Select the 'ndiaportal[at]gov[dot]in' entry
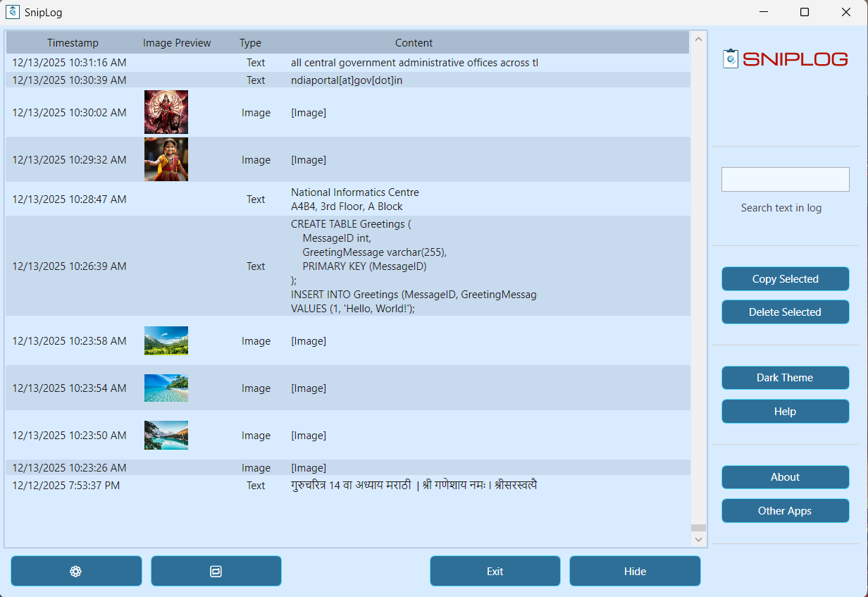 point(348,80)
